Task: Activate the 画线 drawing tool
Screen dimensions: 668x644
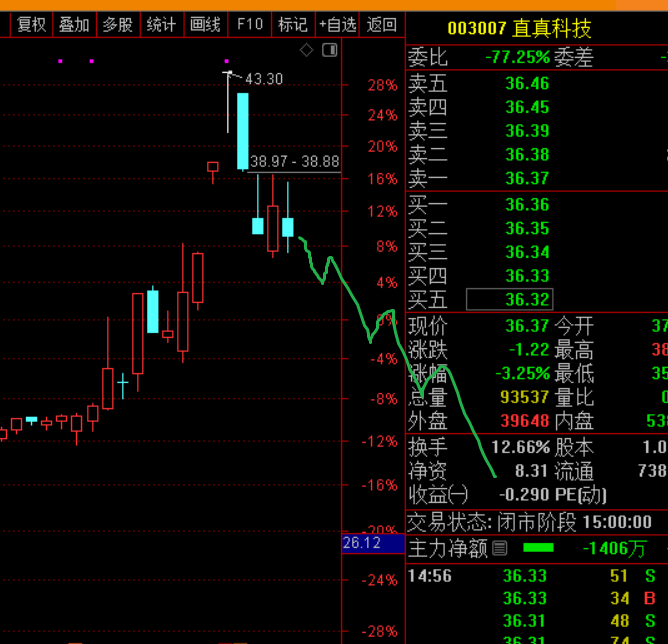Action: [x=205, y=25]
